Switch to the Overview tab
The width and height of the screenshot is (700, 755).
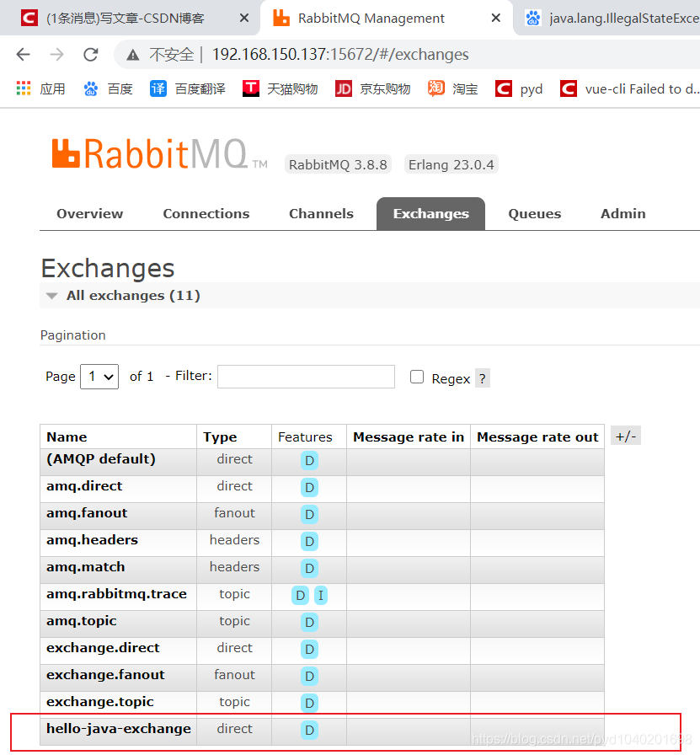(x=89, y=214)
